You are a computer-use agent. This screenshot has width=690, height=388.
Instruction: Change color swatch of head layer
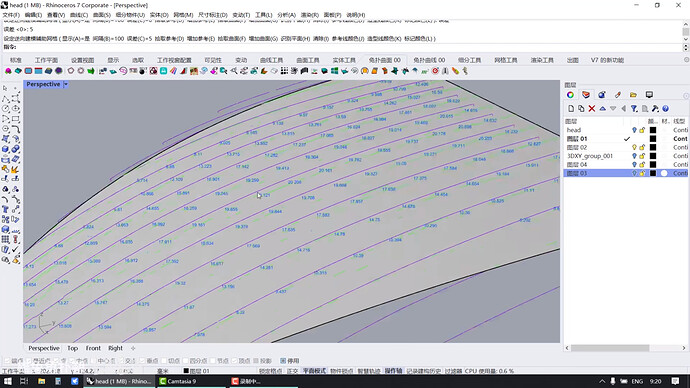(653, 130)
